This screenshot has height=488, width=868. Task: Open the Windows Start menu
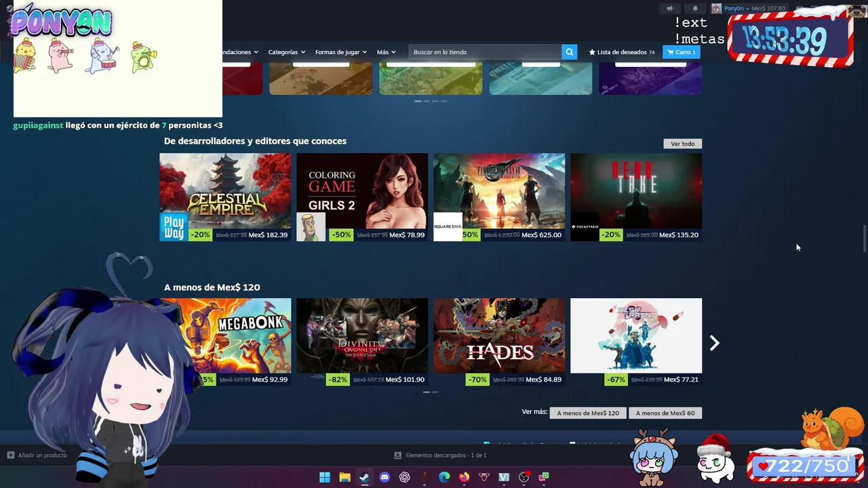pos(325,477)
